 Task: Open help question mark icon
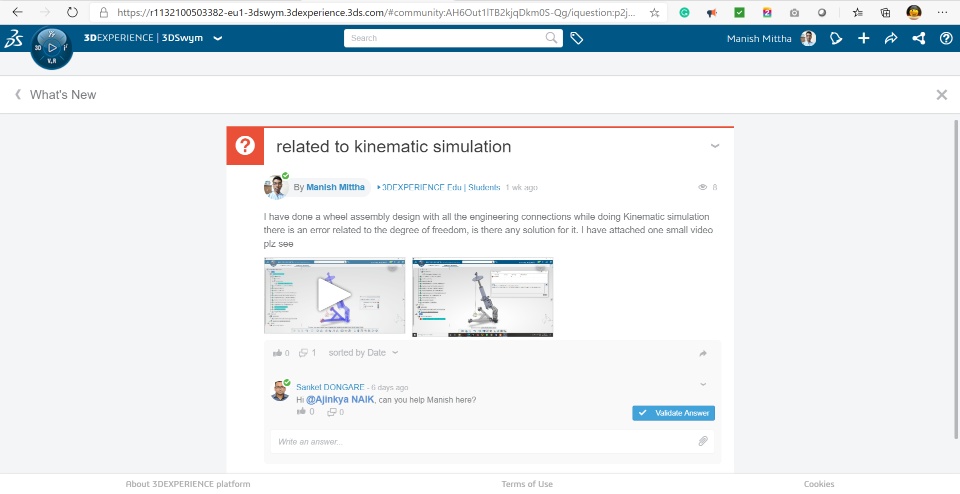946,39
